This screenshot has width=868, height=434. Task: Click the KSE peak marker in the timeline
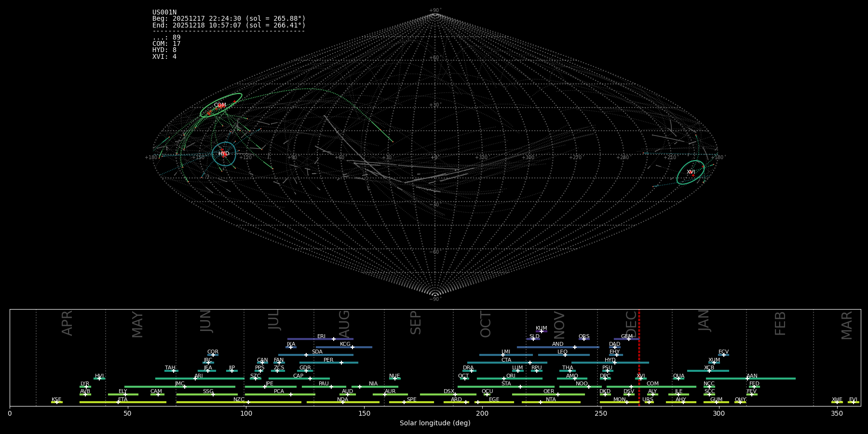click(56, 402)
